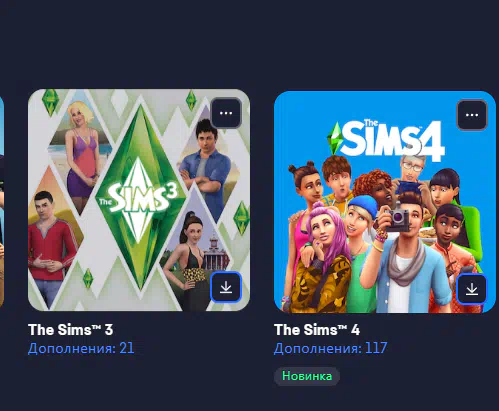Screen dimensions: 499x411
Task: Click the green 'Новинка' badge
Action: [307, 376]
